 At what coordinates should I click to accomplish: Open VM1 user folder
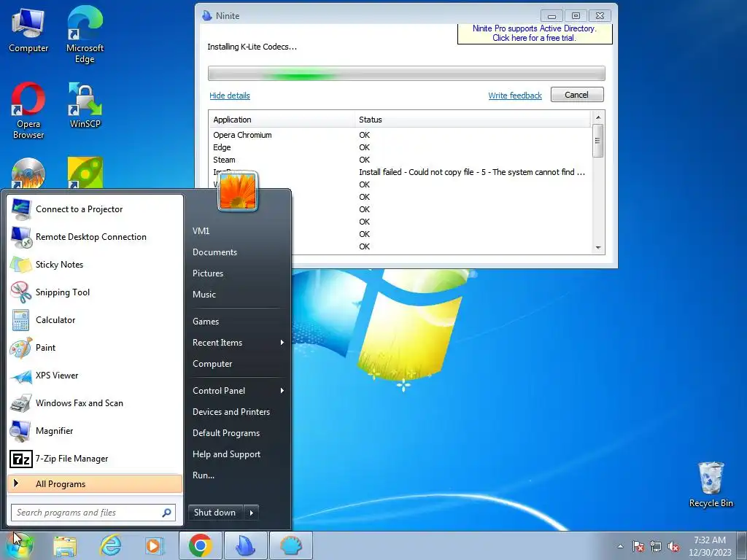click(201, 231)
